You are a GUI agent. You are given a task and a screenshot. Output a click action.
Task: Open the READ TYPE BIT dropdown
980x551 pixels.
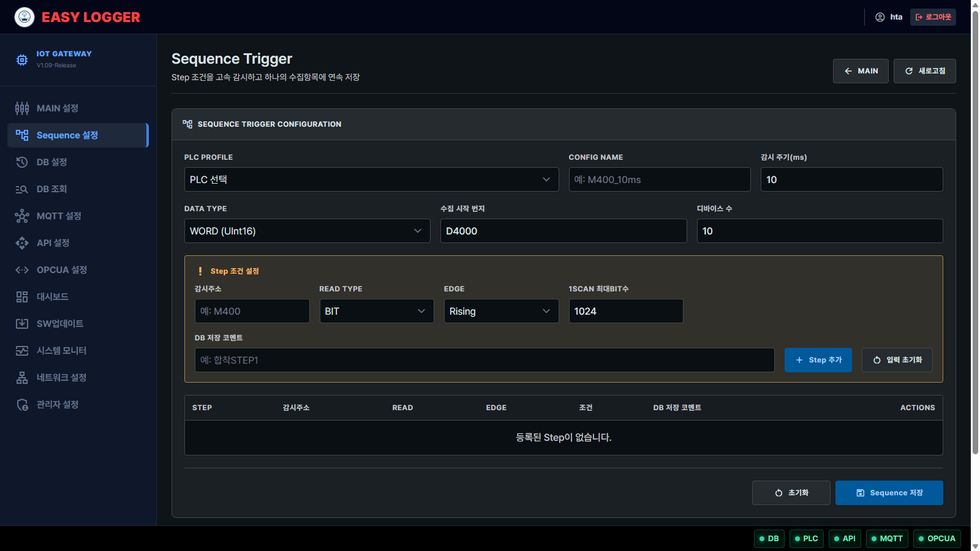tap(377, 311)
